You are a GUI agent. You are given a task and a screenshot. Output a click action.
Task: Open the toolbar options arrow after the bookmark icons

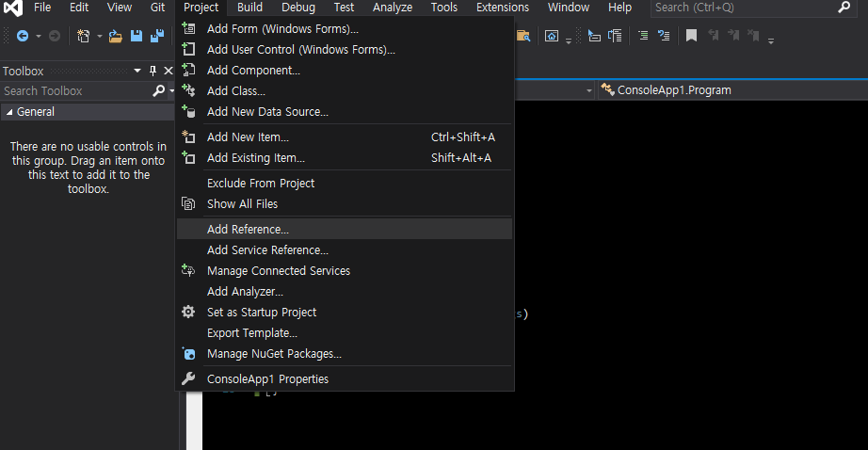click(771, 40)
